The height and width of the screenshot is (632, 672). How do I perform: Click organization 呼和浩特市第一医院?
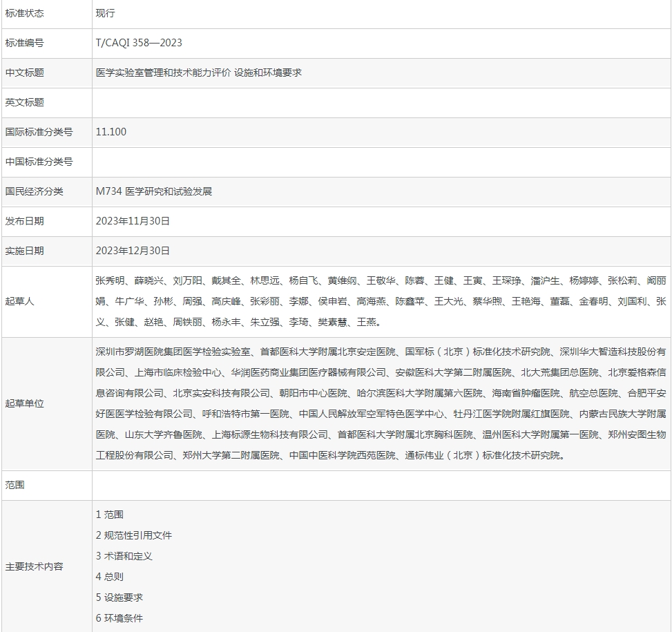point(246,414)
